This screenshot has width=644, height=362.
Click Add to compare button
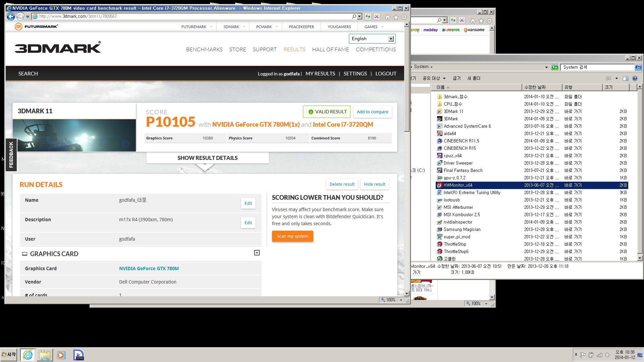point(372,112)
